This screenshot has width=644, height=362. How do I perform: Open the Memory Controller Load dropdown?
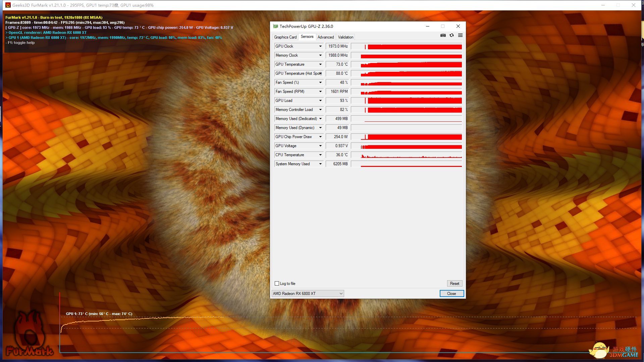tap(320, 110)
